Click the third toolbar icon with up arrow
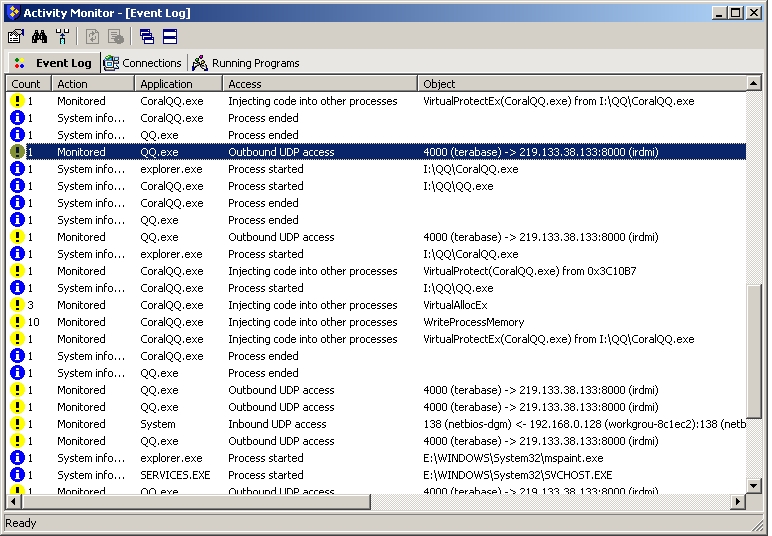Screen dimensions: 772x536 point(62,36)
